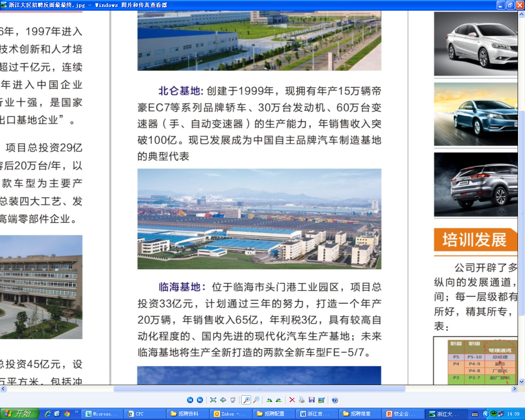This screenshot has height=420, width=525.
Task: Click the Zoom Out magnifier
Action: 256,400
